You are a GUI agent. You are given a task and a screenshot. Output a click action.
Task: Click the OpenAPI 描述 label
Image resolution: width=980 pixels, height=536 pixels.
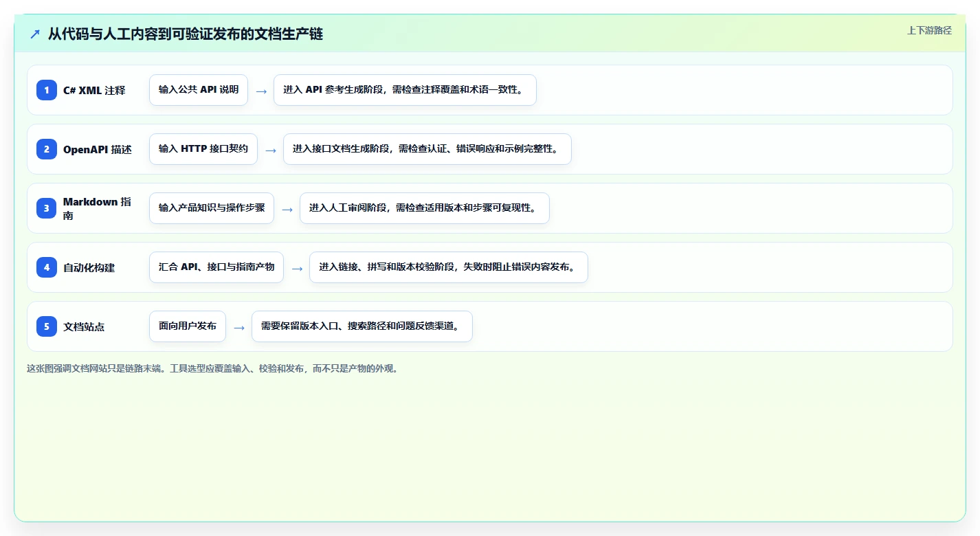98,149
